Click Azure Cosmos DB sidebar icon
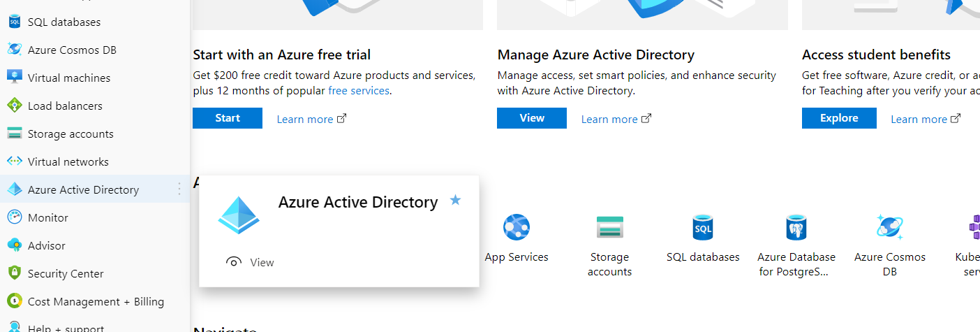Screen dimensions: 980x332 15,50
